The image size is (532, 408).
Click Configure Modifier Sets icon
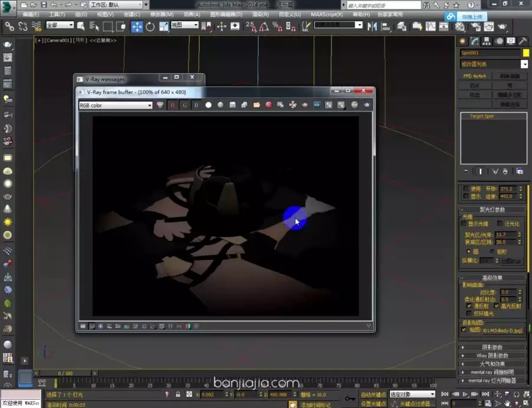tap(520, 171)
